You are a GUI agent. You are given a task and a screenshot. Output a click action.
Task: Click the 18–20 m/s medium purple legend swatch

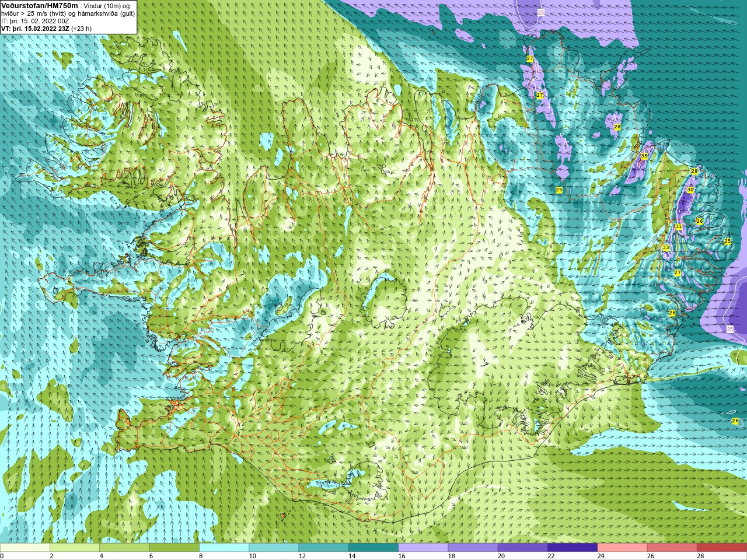coord(473,548)
